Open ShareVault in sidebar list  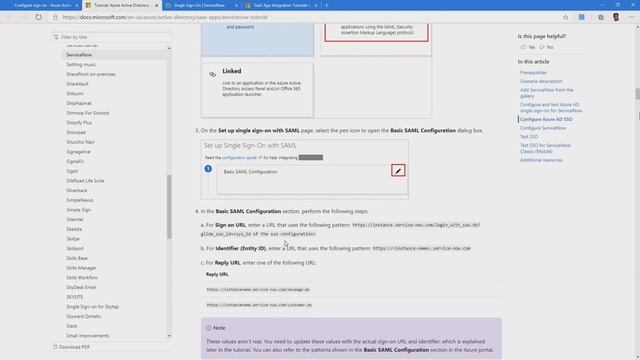coord(77,84)
